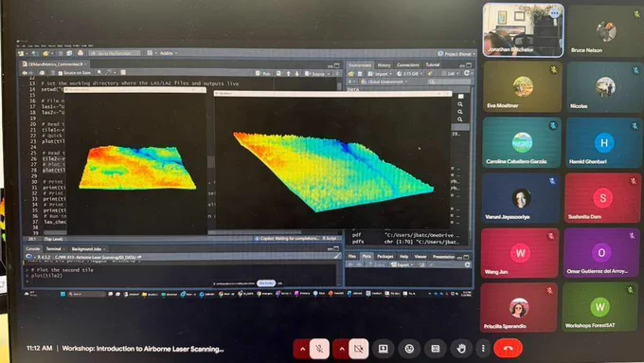Open the code tools wand dropdown

(109, 73)
